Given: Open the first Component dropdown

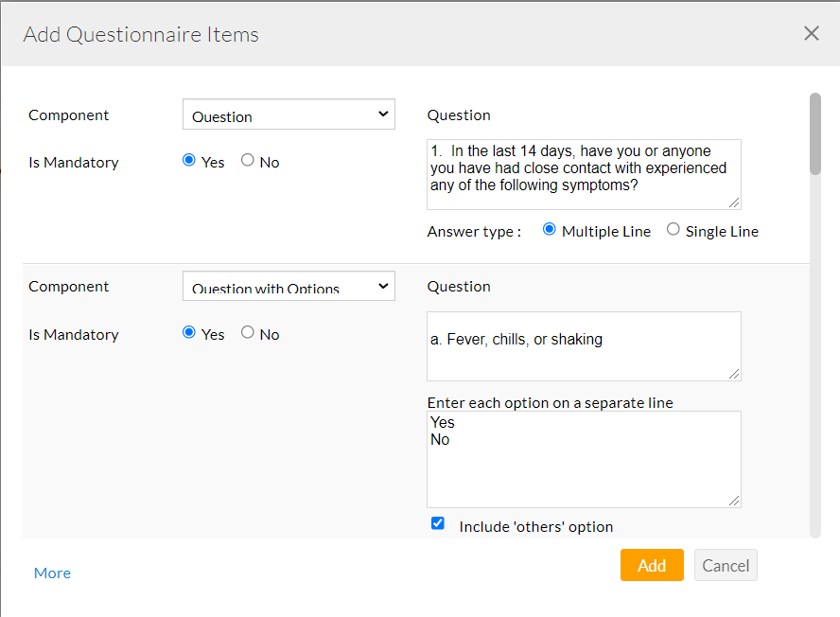Looking at the screenshot, I should pyautogui.click(x=289, y=114).
